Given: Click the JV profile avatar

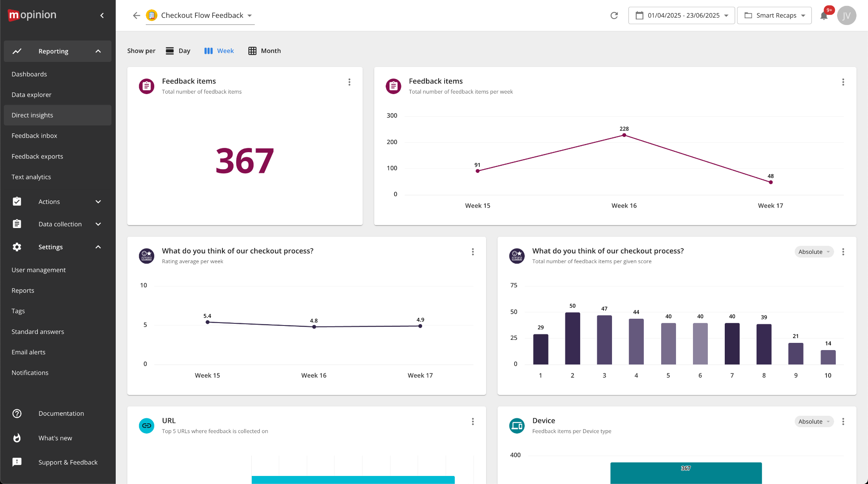Looking at the screenshot, I should [846, 15].
